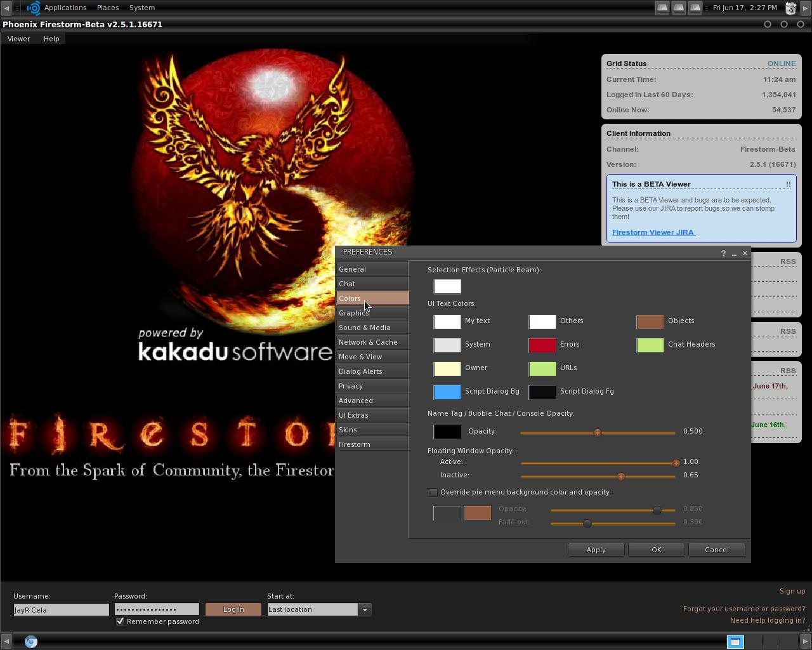Switch to the Graphics preferences tab
The height and width of the screenshot is (650, 812).
tap(372, 313)
